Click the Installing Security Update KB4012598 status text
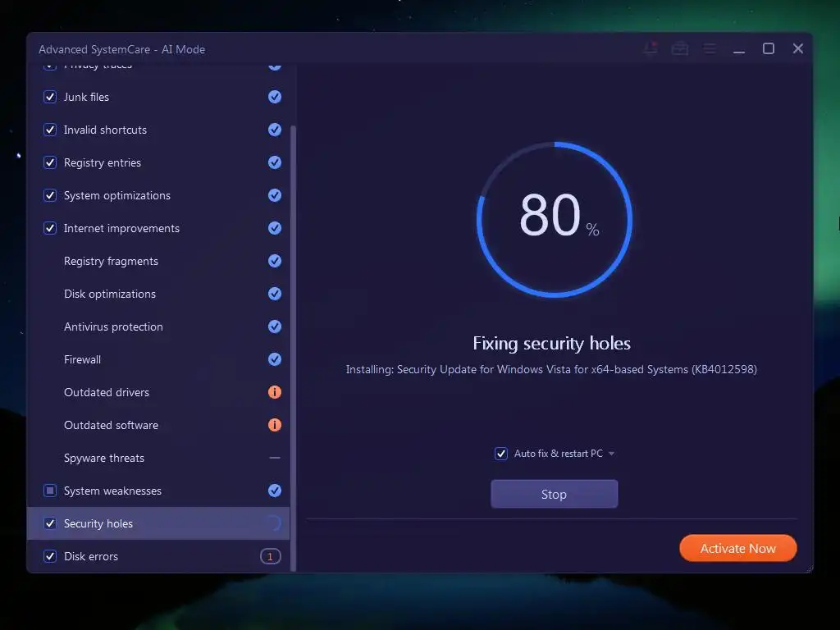The height and width of the screenshot is (630, 840). click(x=551, y=369)
